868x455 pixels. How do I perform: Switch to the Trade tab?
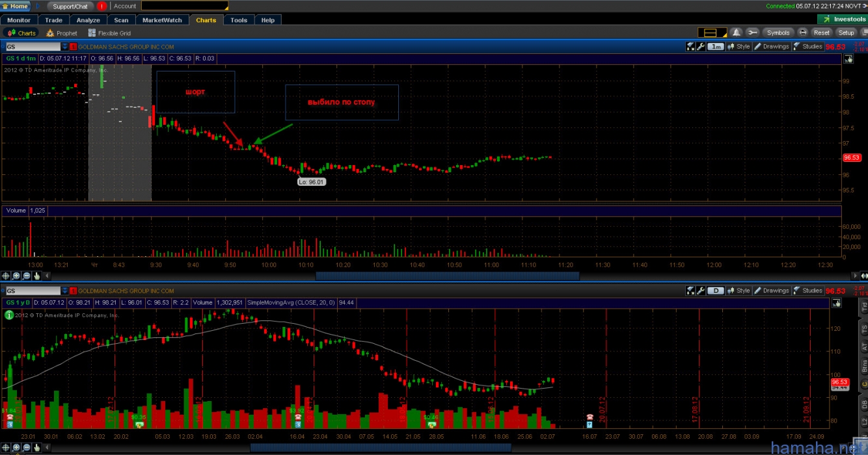[53, 20]
